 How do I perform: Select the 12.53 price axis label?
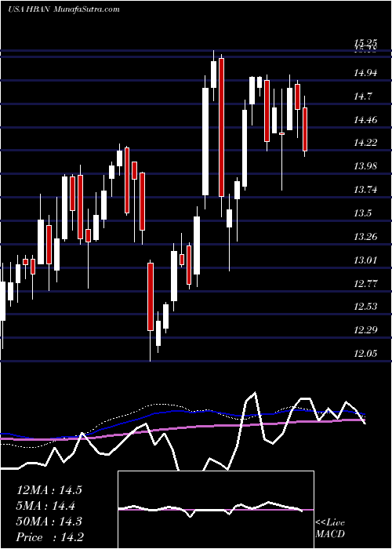[x=366, y=307]
